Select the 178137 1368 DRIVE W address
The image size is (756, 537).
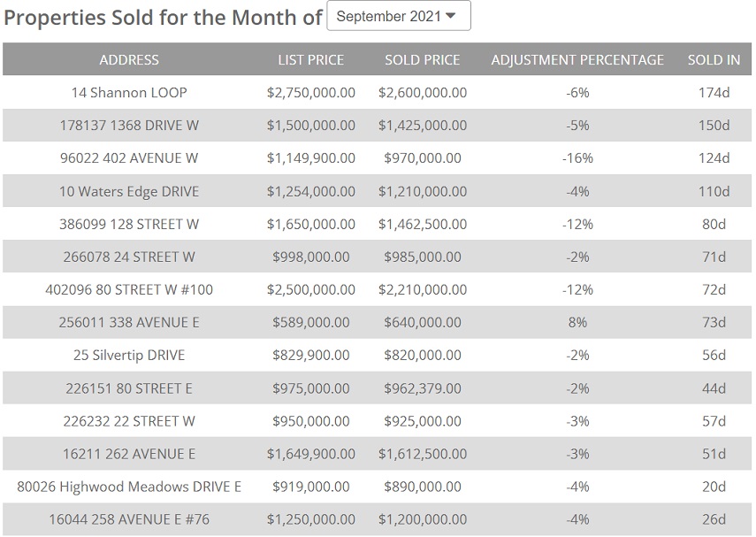coord(129,126)
